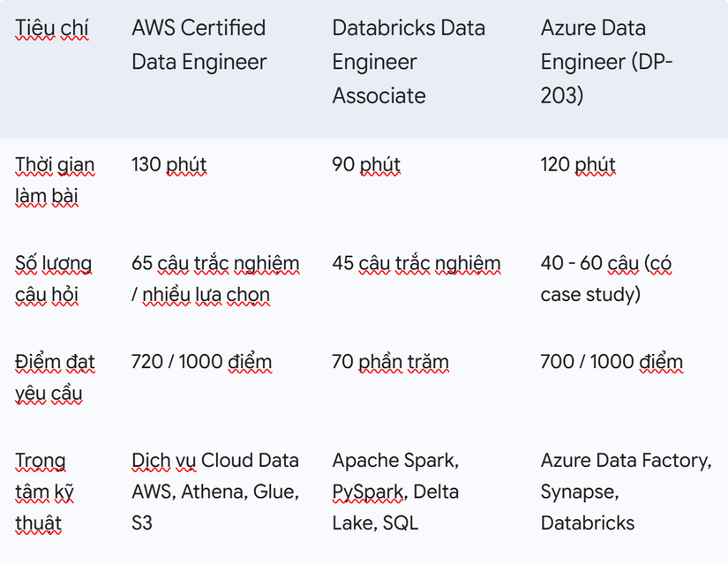Screen dimensions: 728x564
Task: Click the '70 phần trăm' cell
Action: coord(390,362)
